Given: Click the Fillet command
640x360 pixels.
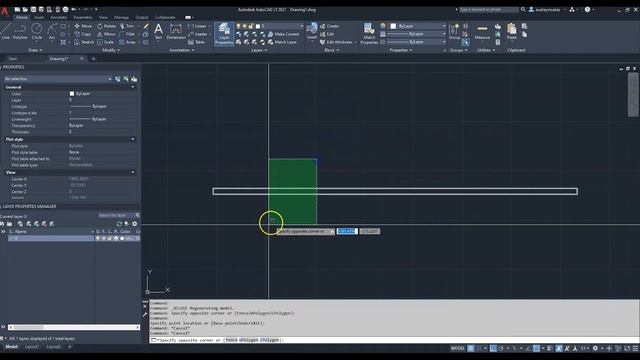Looking at the screenshot, I should [x=127, y=34].
